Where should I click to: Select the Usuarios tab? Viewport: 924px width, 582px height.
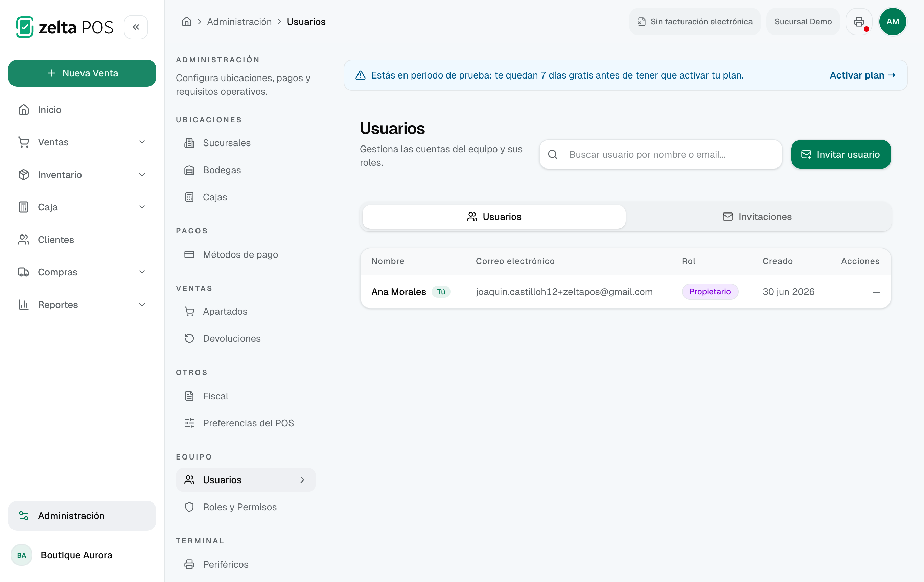[494, 217]
